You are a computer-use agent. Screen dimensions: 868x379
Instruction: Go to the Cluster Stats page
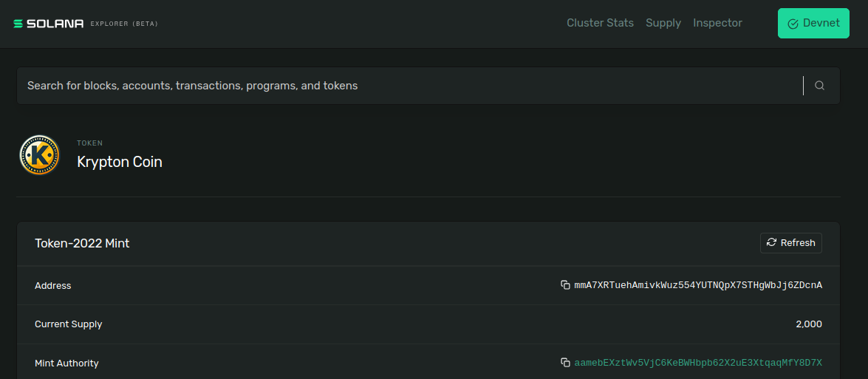tap(600, 23)
